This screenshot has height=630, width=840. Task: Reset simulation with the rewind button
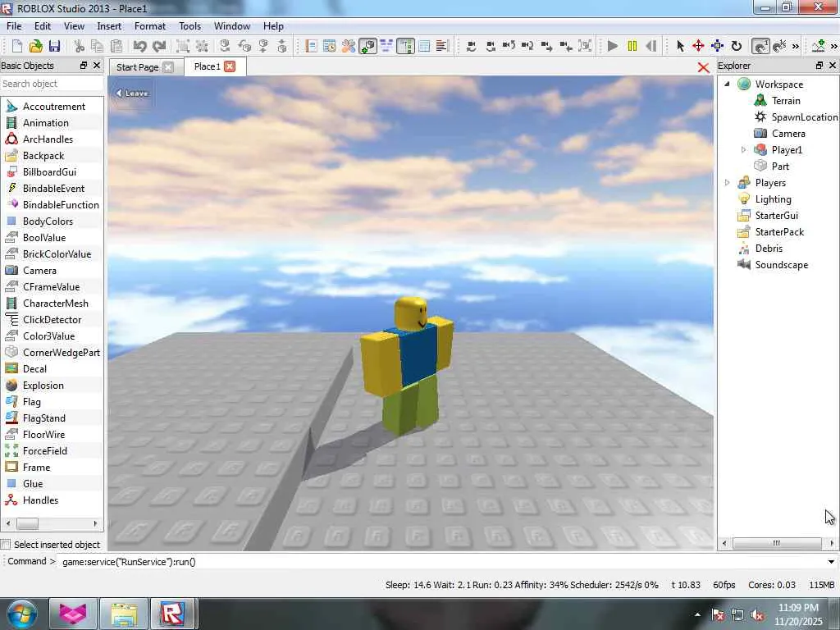point(651,46)
